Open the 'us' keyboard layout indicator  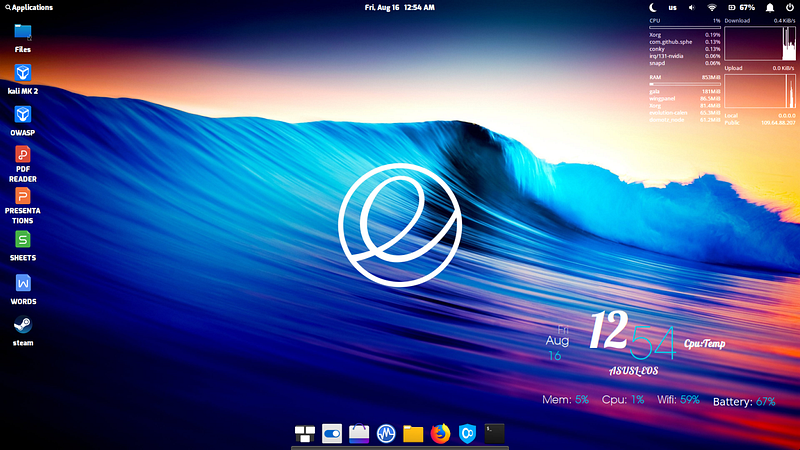(x=672, y=8)
